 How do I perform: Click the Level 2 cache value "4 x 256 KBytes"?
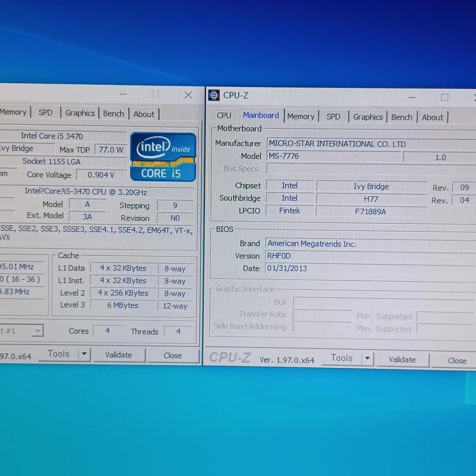(123, 293)
